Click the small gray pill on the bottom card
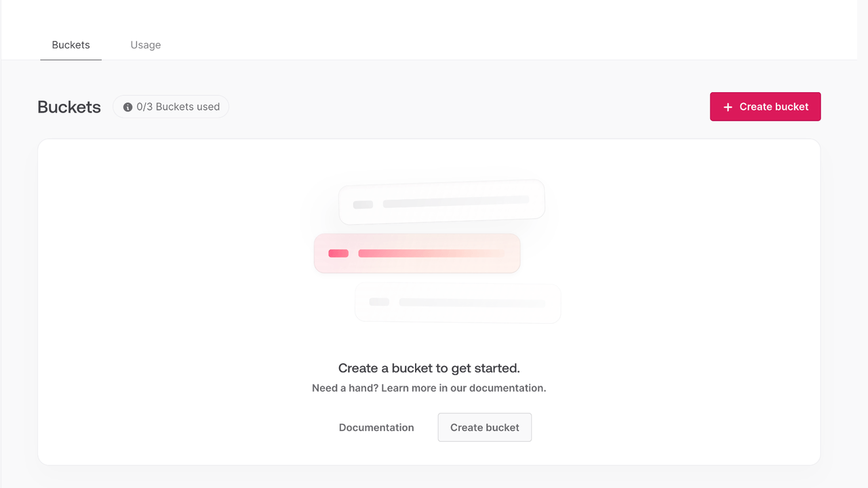This screenshot has height=488, width=868. [379, 302]
